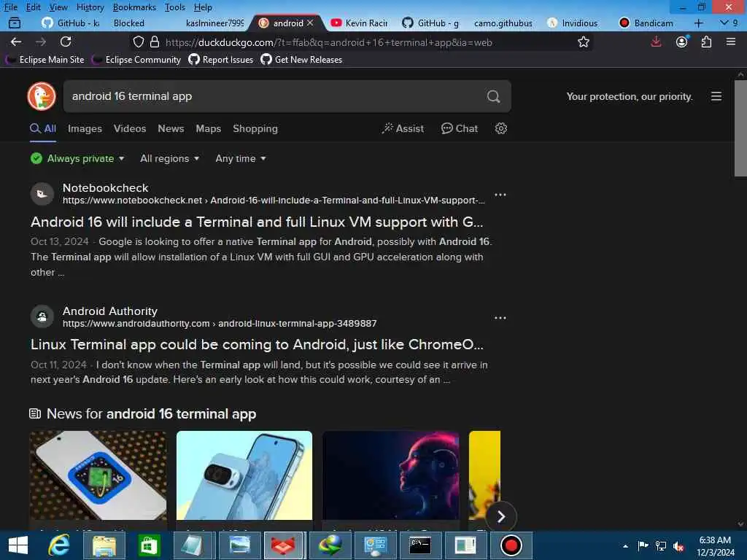Open the Report Issues bookmark
Image resolution: width=747 pixels, height=560 pixels.
coord(221,60)
